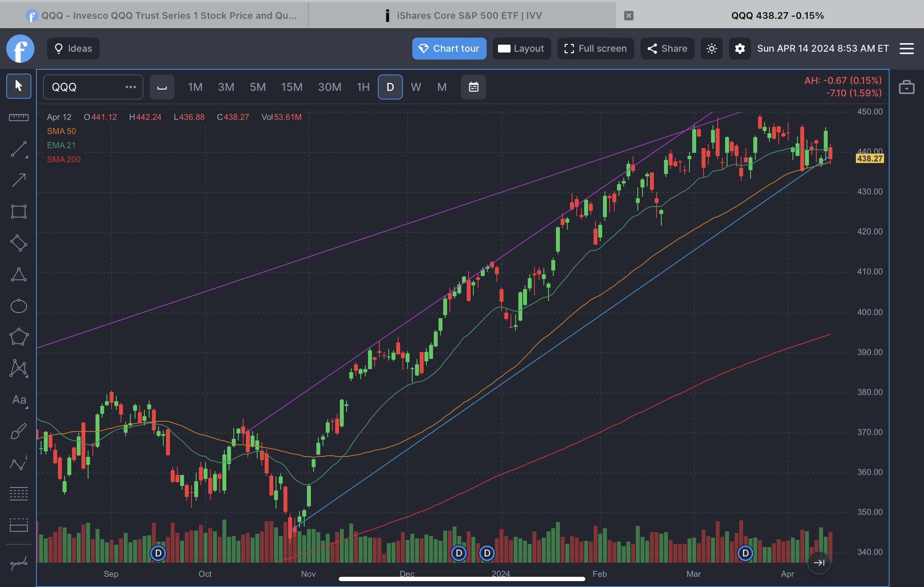Open QQQ ticker options ellipsis
The image size is (924, 587).
coord(131,87)
